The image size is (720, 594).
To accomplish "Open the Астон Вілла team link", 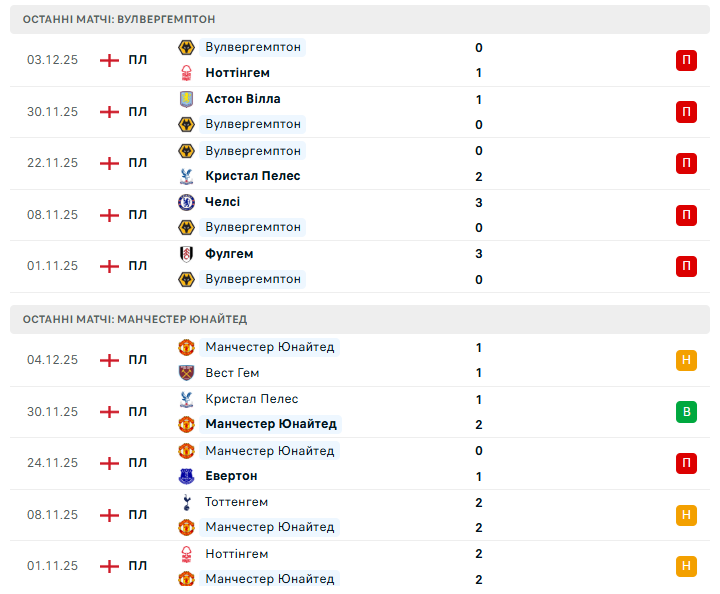I will (x=243, y=99).
